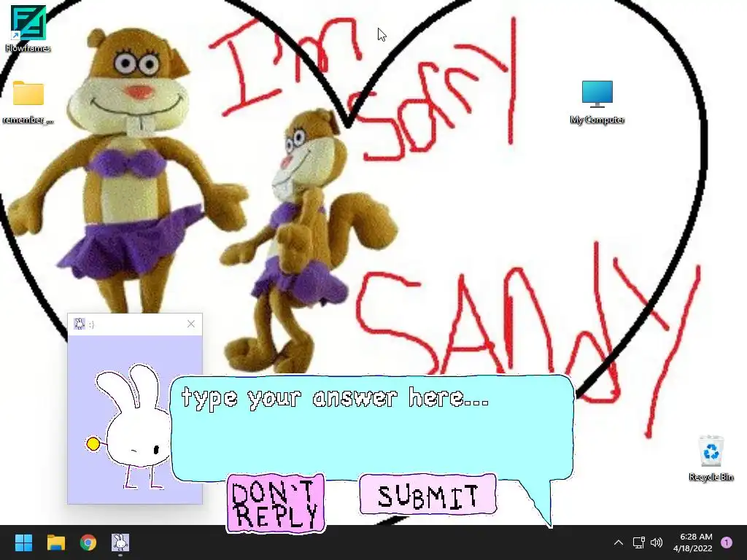Click the SUBMIT button

(427, 495)
